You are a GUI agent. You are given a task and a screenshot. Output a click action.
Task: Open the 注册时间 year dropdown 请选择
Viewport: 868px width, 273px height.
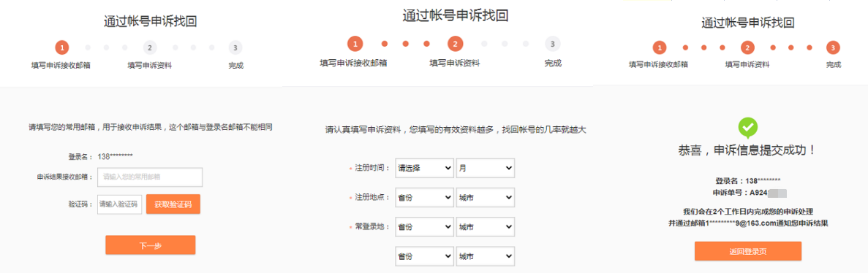point(425,168)
